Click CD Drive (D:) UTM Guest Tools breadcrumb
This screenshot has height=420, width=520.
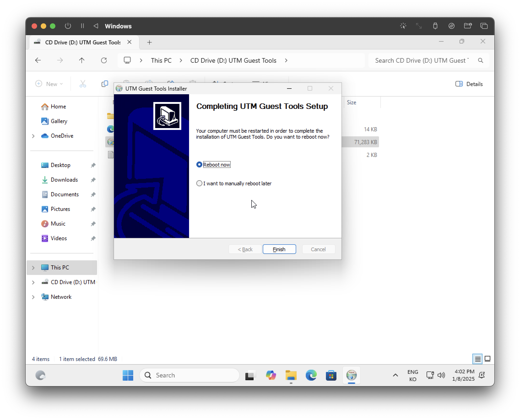pyautogui.click(x=233, y=60)
